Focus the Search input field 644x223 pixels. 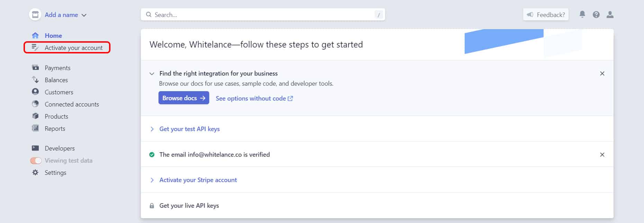point(263,15)
